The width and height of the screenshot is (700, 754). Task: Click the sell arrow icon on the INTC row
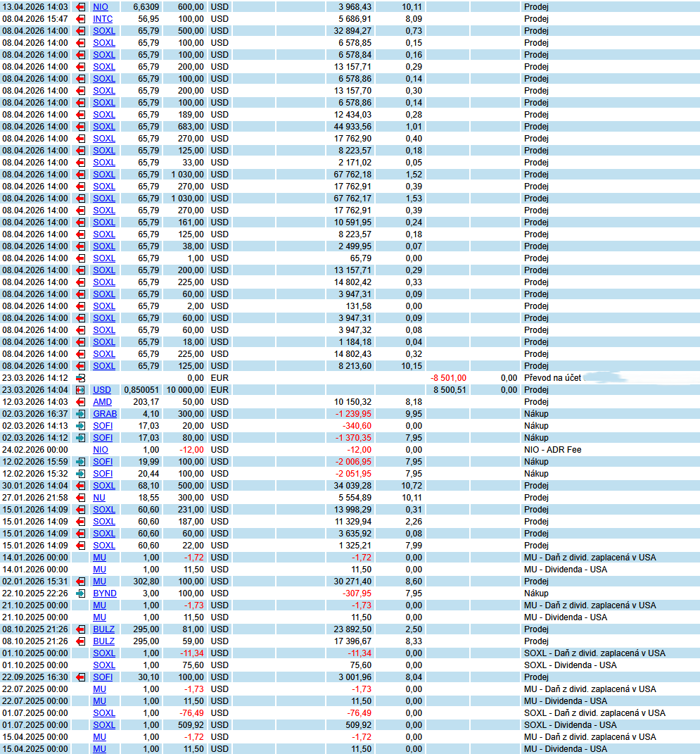80,19
